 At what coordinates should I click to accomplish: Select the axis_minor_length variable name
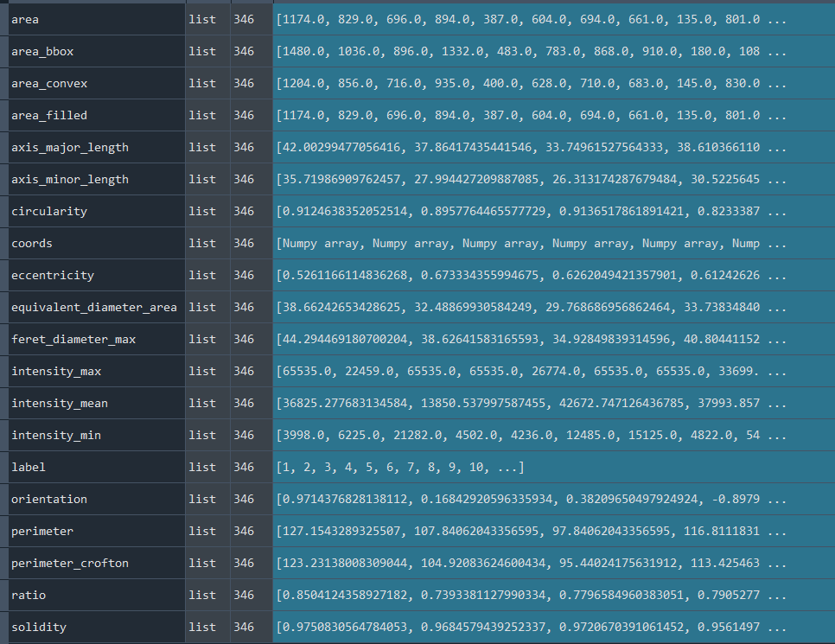pyautogui.click(x=70, y=179)
